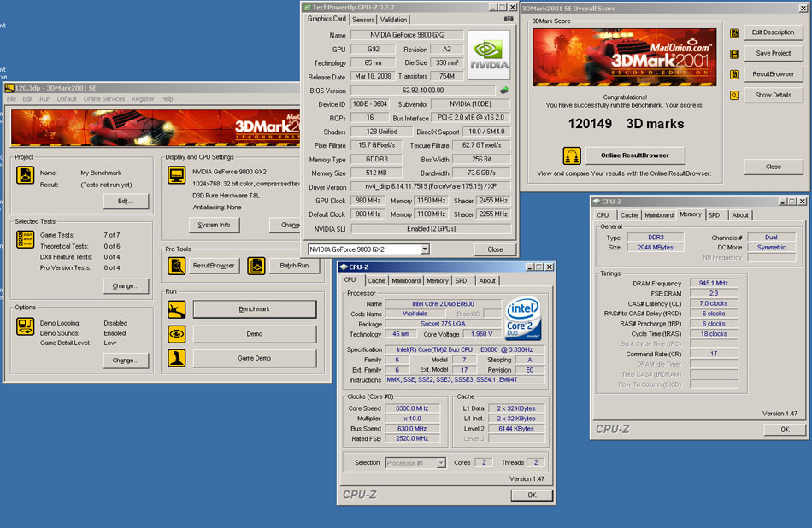The image size is (812, 528).
Task: Click the 3DMark2001 banner in score window
Action: [x=625, y=57]
